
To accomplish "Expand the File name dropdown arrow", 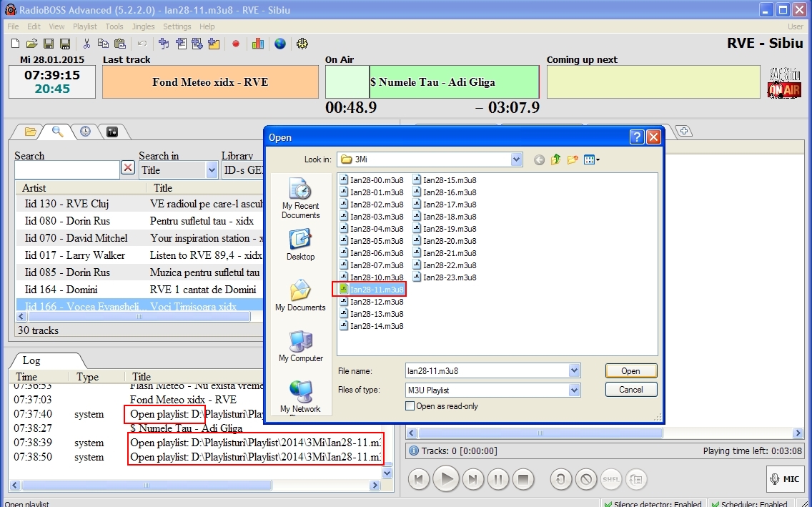I will [574, 371].
